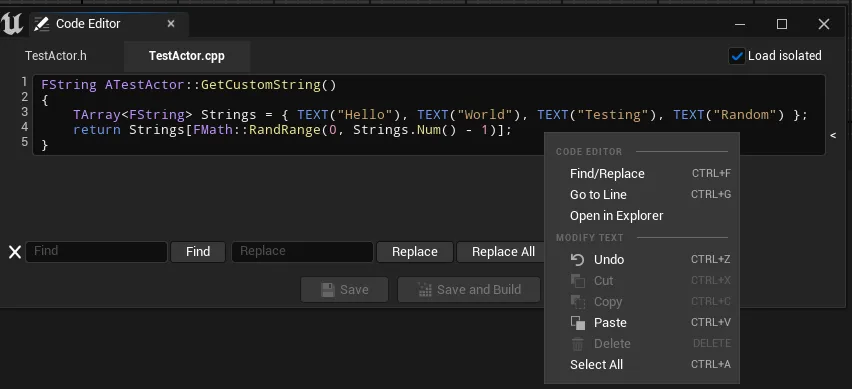Click the Save button
Image resolution: width=852 pixels, height=389 pixels.
[x=344, y=290]
